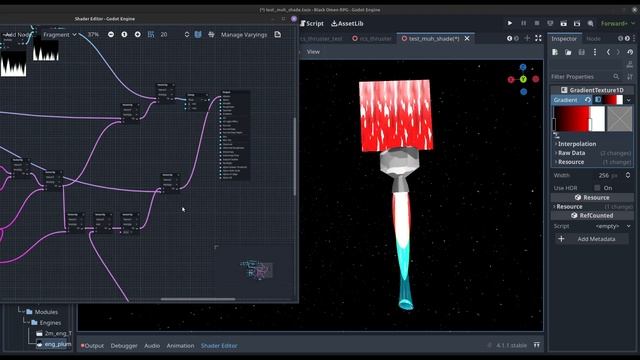Click the snap distance value 20
The image size is (640, 360).
point(164,35)
